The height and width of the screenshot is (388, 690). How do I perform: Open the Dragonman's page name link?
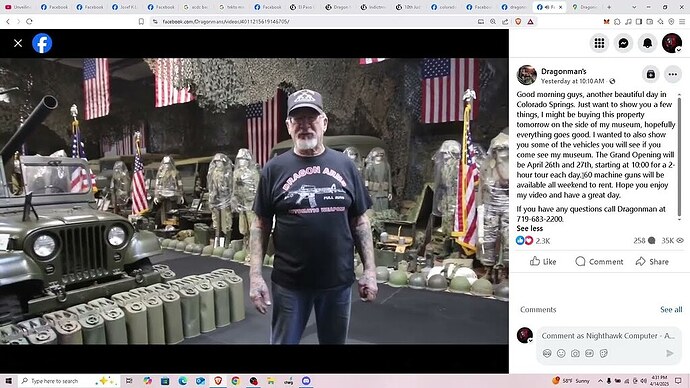pos(564,71)
